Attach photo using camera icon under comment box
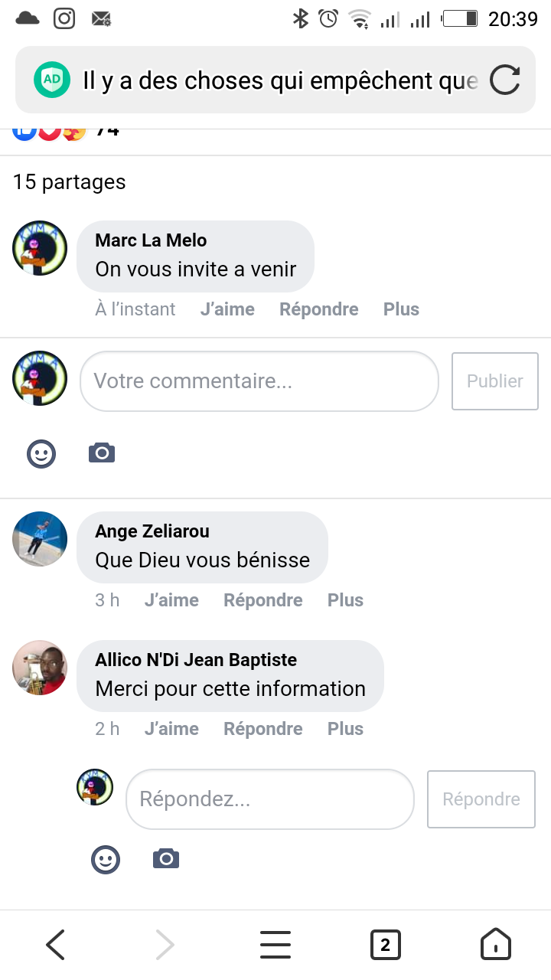 pos(102,453)
